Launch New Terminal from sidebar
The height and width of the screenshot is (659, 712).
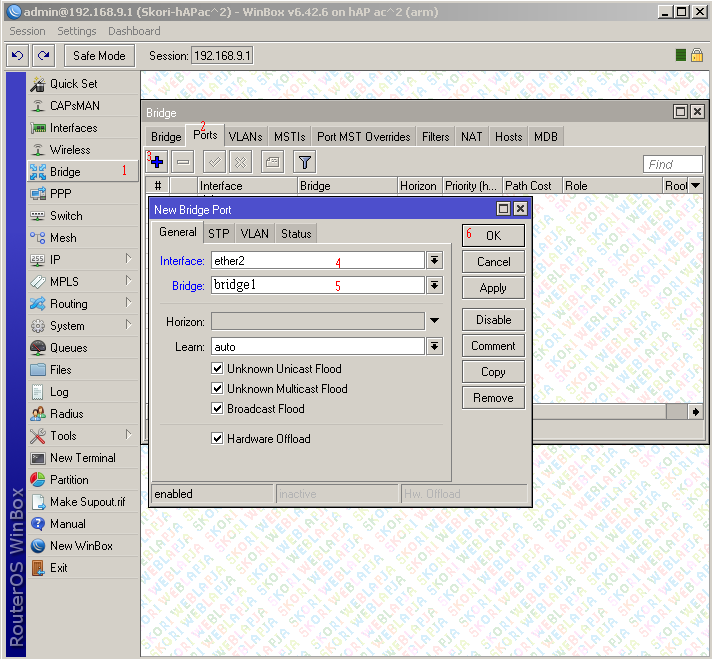point(82,458)
